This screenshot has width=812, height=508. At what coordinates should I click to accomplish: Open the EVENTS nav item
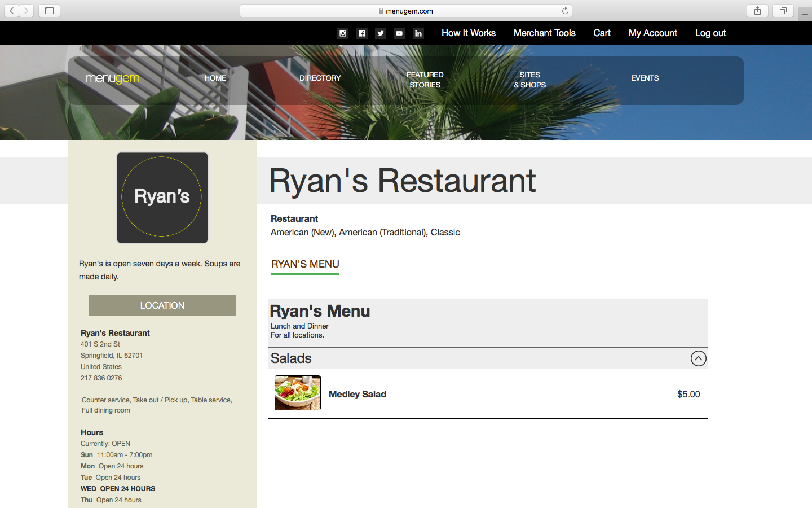click(645, 78)
